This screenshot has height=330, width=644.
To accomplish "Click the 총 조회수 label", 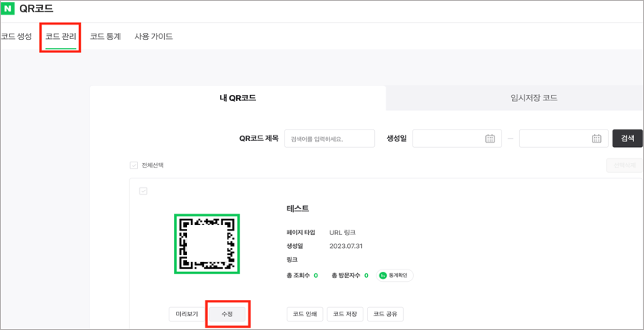I will coord(298,276).
